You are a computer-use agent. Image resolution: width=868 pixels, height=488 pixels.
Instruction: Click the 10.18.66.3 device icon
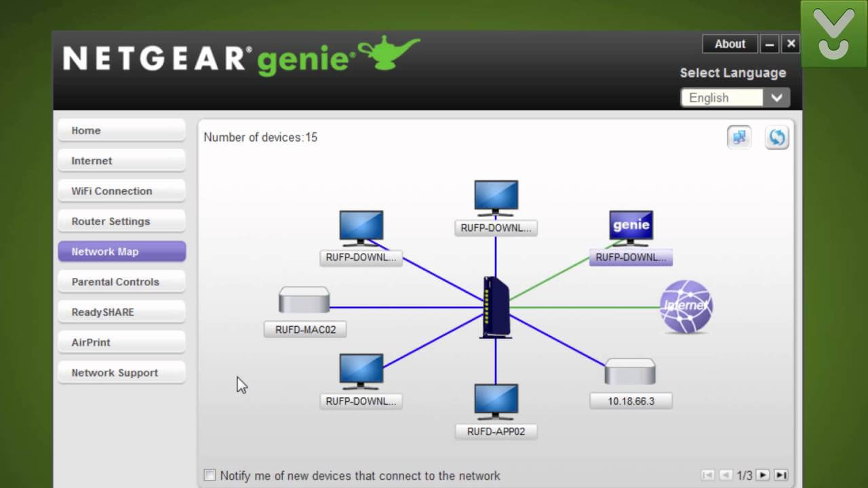[630, 372]
